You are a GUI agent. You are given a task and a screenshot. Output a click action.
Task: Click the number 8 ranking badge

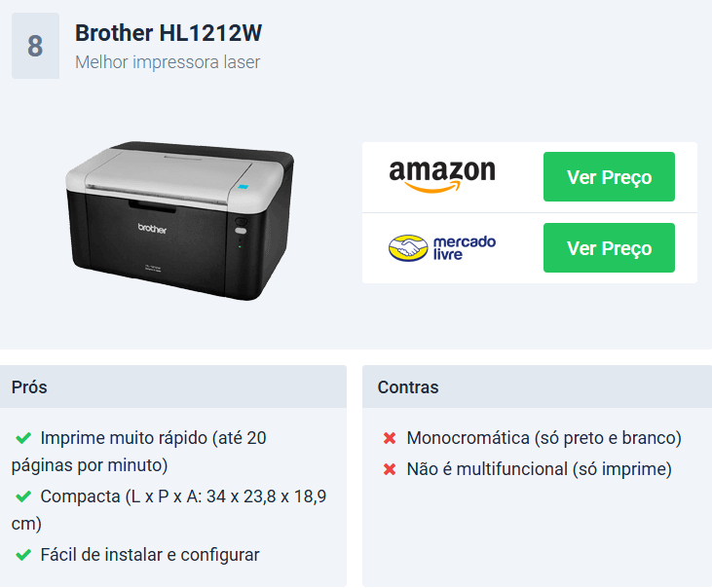point(35,46)
